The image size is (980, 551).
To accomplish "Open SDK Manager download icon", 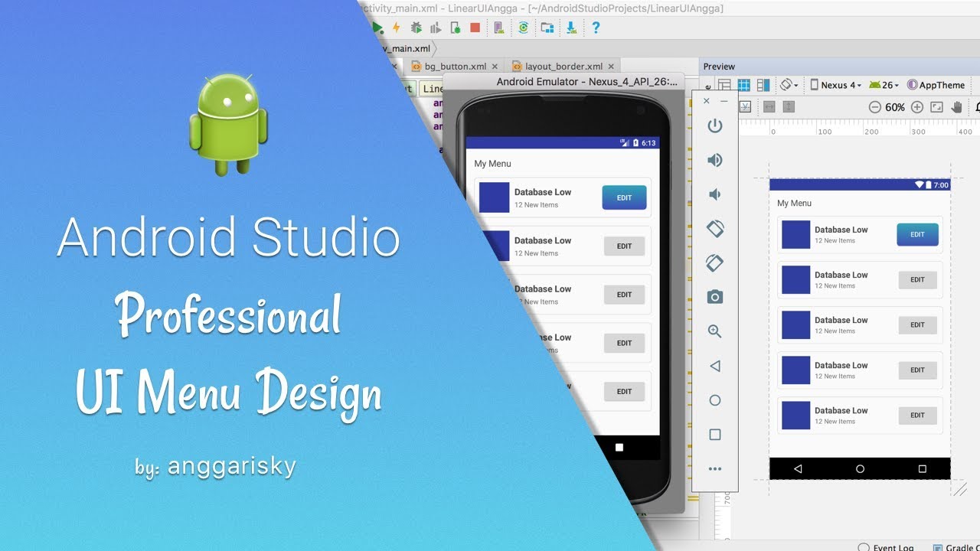I will [x=571, y=28].
